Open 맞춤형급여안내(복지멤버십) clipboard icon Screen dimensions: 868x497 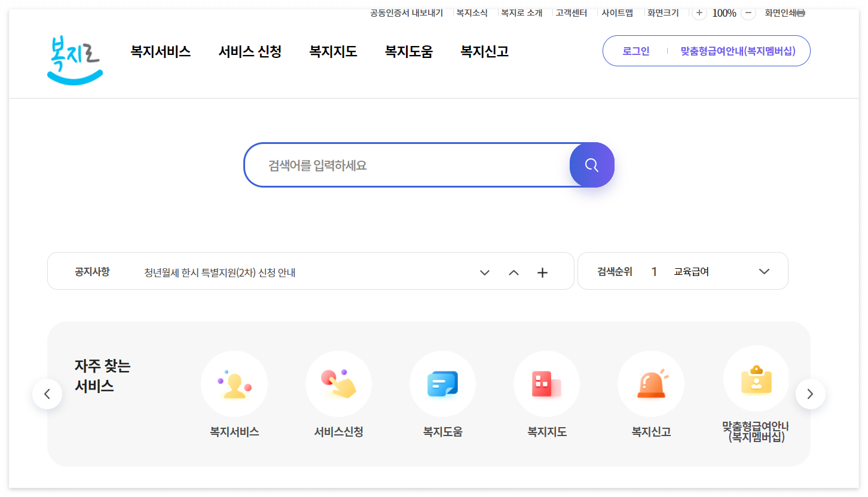(x=756, y=378)
